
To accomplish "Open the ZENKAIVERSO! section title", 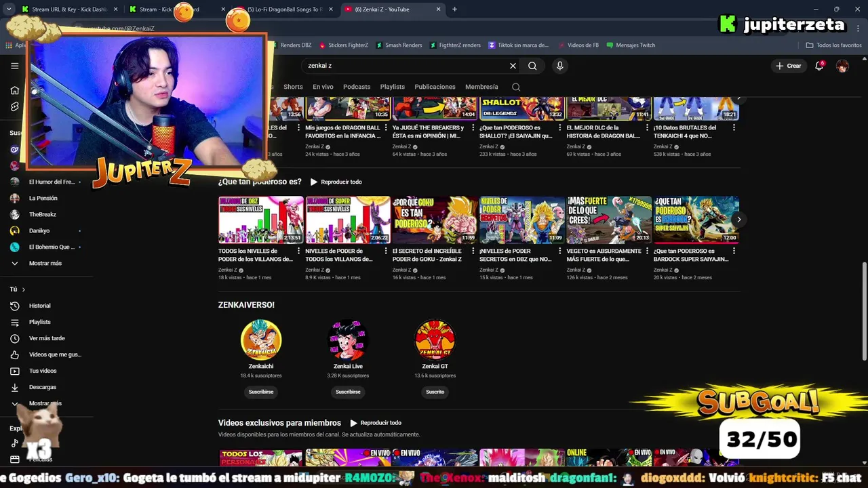I will (246, 305).
